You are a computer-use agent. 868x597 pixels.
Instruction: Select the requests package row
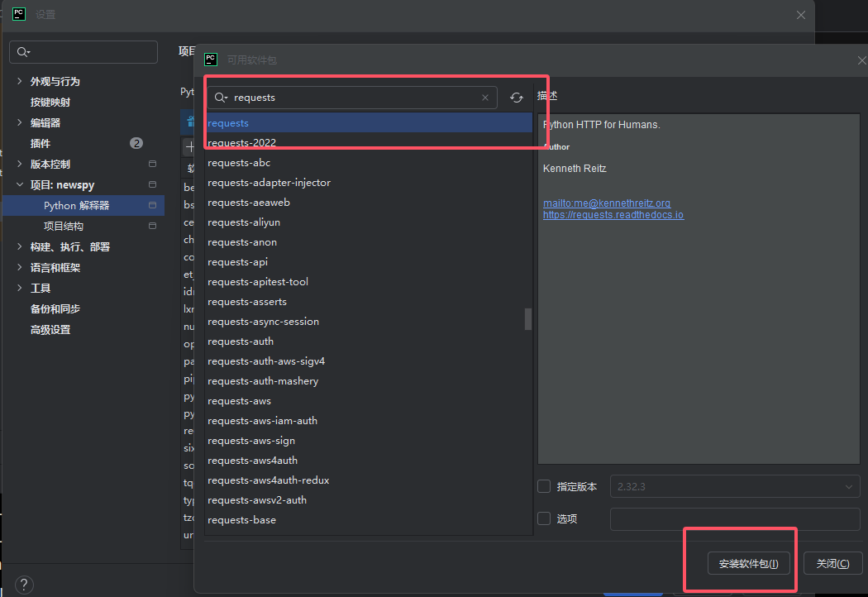pos(369,123)
